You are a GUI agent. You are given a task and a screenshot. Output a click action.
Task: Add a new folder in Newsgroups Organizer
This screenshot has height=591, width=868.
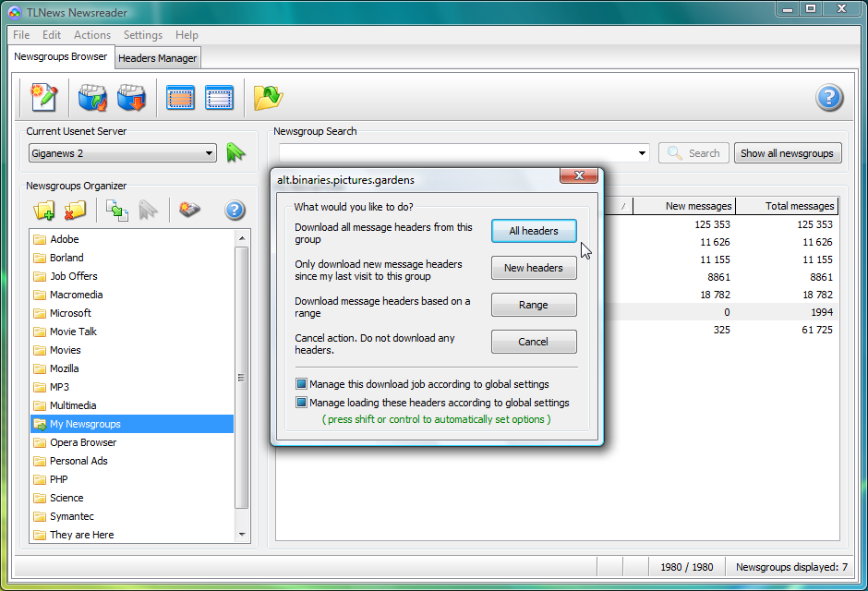(x=43, y=211)
